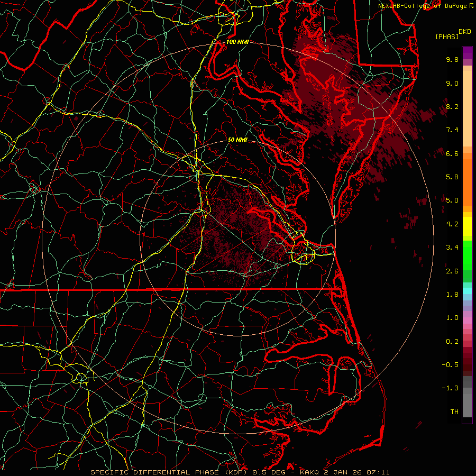The width and height of the screenshot is (476, 476).
Task: Click the 2.6 legend value
Action: pos(452,271)
